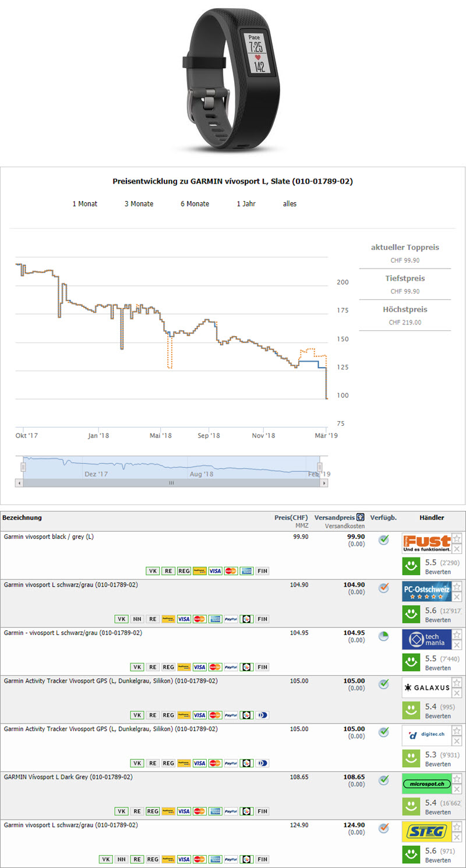Click the orange availability icon in PC-Ostschweiz row
This screenshot has width=466, height=868.
pyautogui.click(x=383, y=588)
